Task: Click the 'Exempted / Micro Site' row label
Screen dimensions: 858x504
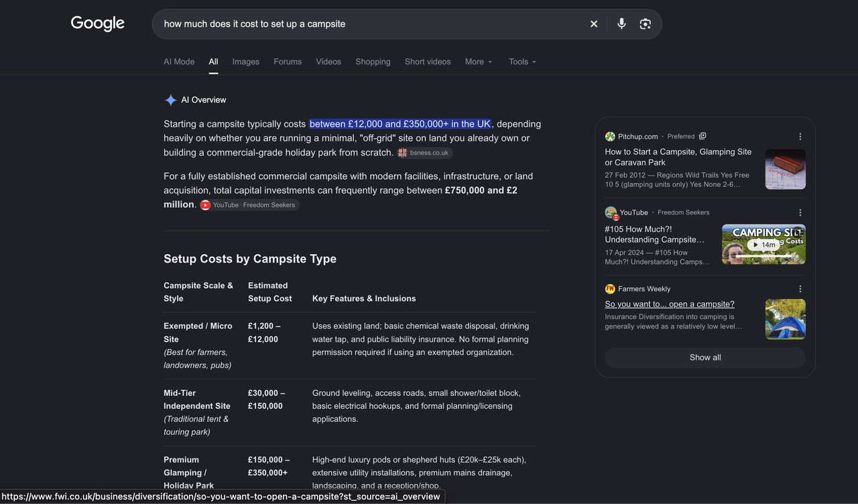Action: point(198,332)
